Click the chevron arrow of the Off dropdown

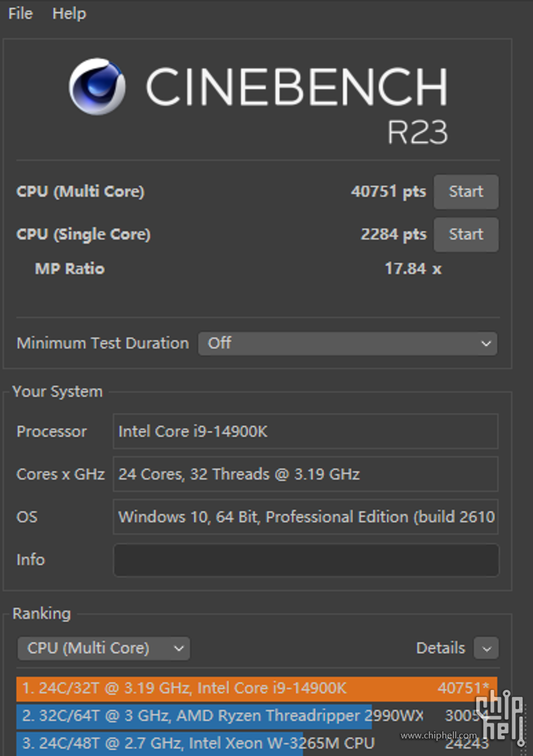click(x=486, y=344)
